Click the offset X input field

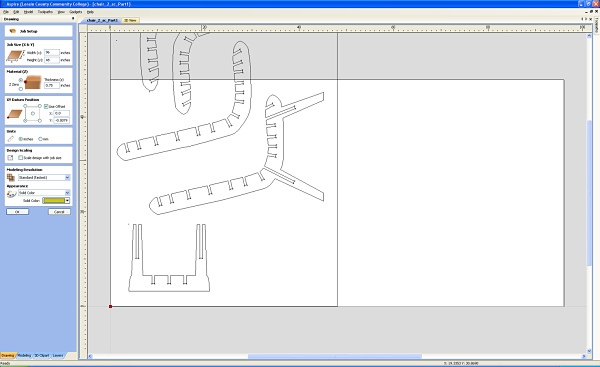coord(62,113)
